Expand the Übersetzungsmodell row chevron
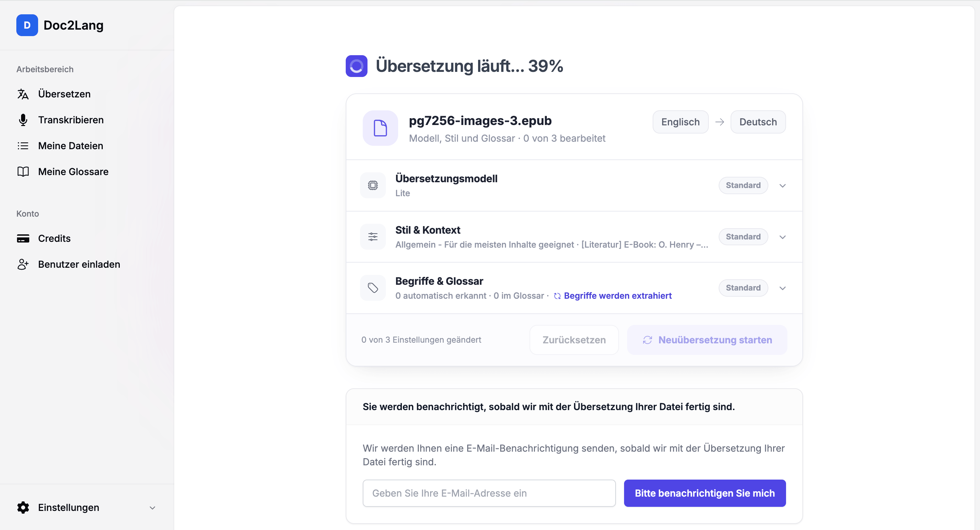This screenshot has width=980, height=530. click(783, 186)
